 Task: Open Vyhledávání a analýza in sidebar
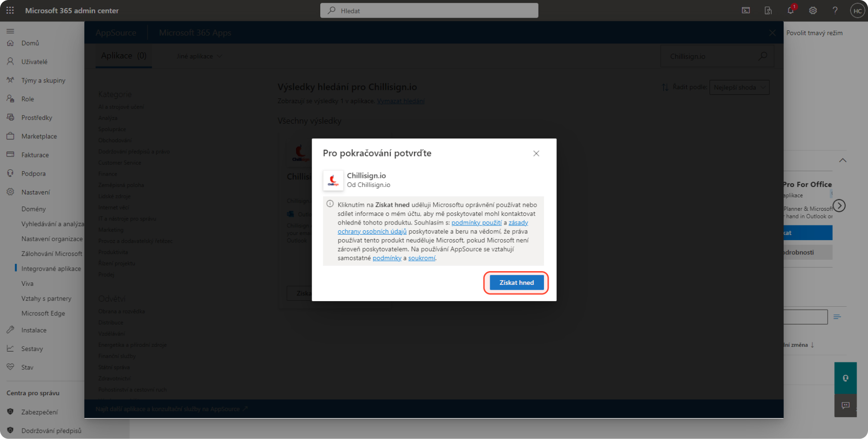pos(52,224)
